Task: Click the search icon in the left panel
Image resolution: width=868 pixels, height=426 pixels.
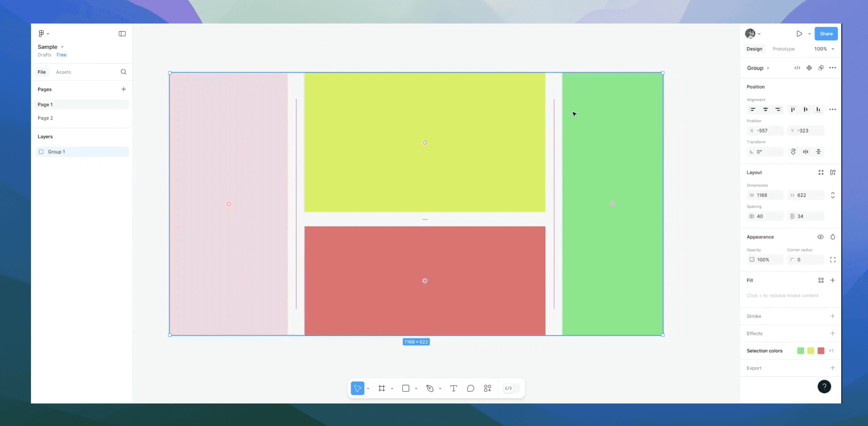Action: (x=123, y=72)
